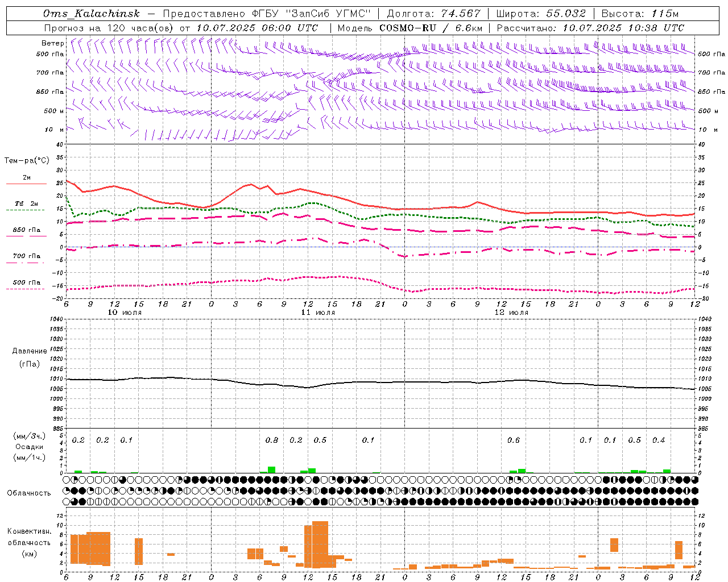Click the (мм/3ч.) precipitation unit label
This screenshot has width=728, height=582.
pyautogui.click(x=29, y=436)
